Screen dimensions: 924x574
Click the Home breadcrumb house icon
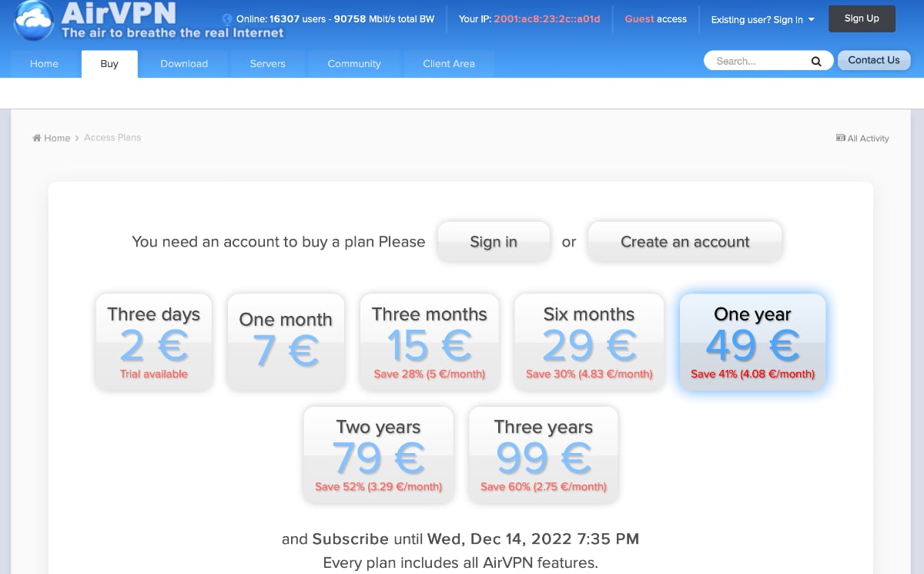(x=37, y=138)
